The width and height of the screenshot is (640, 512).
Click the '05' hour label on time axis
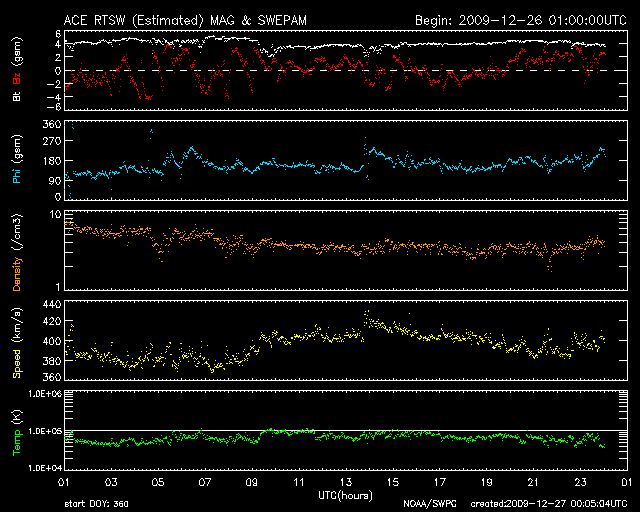[x=158, y=482]
